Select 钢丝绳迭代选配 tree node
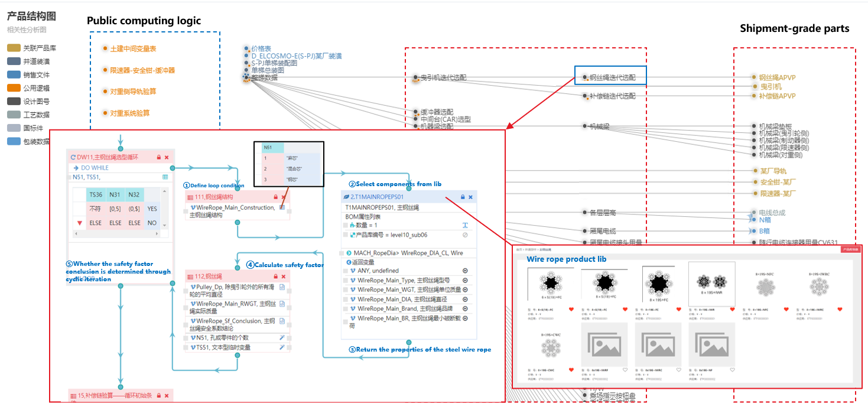 [612, 77]
